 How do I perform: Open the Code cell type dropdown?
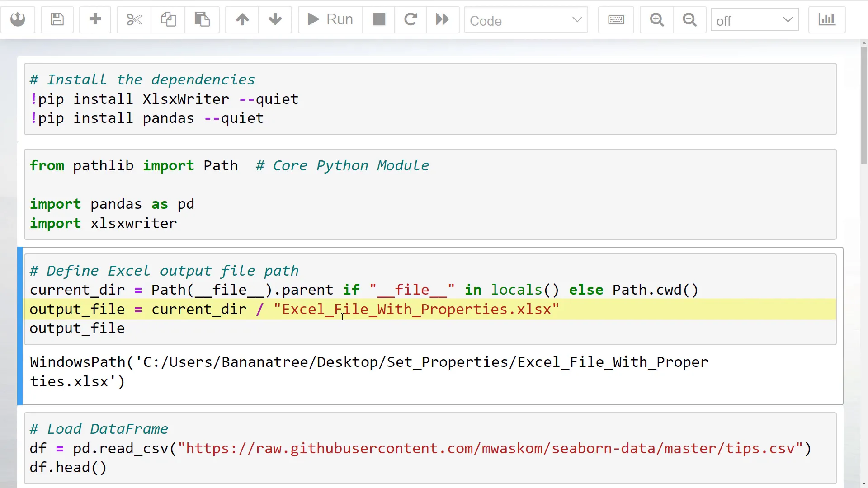[x=526, y=20]
